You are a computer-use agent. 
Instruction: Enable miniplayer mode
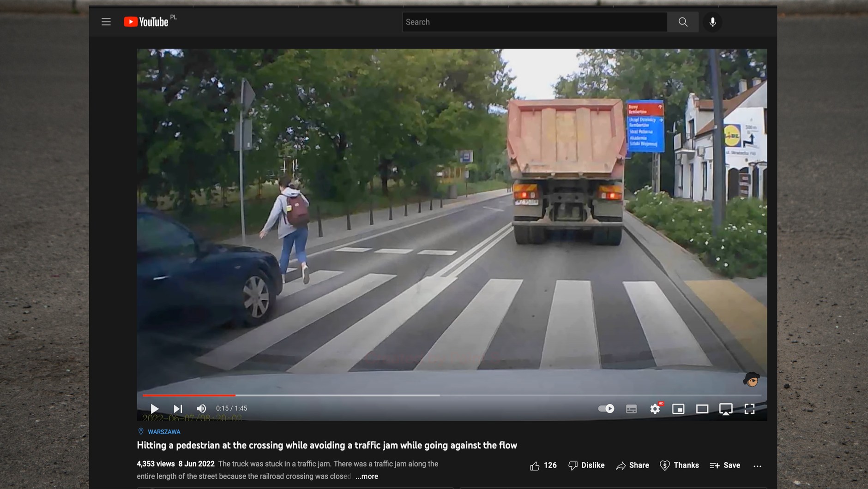678,409
